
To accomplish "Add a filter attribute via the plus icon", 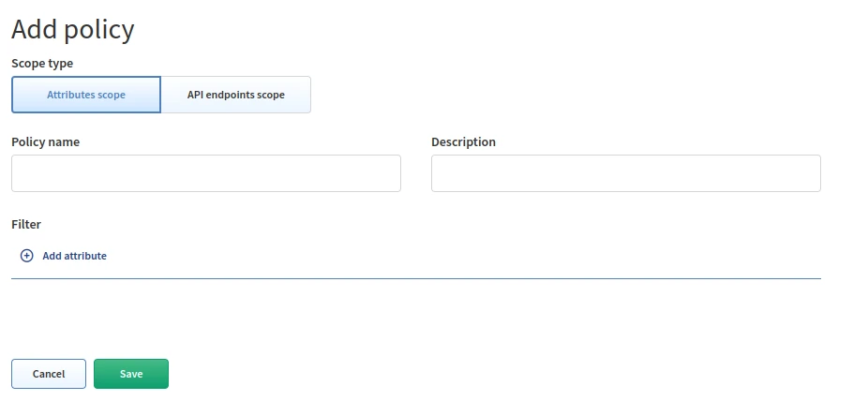I will click(27, 256).
